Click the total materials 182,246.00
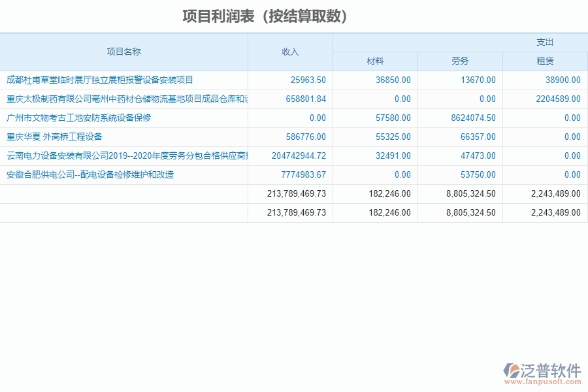The width and height of the screenshot is (588, 392). (390, 193)
